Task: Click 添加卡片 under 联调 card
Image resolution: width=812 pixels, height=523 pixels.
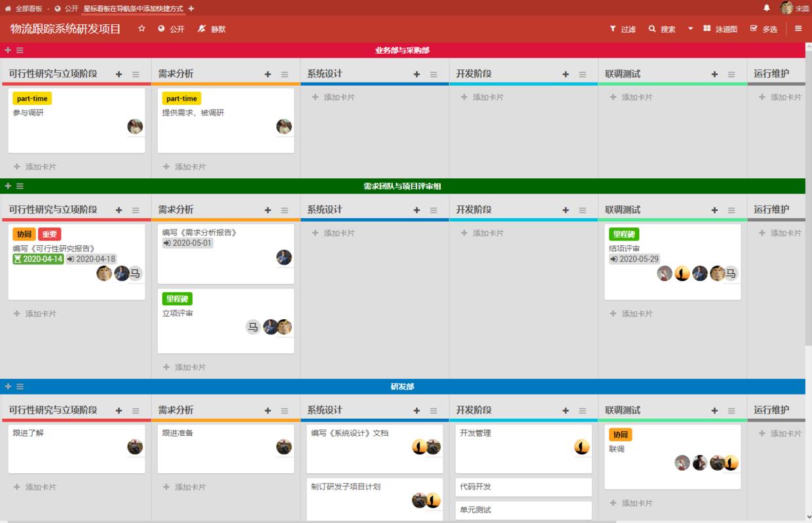Action: [631, 503]
